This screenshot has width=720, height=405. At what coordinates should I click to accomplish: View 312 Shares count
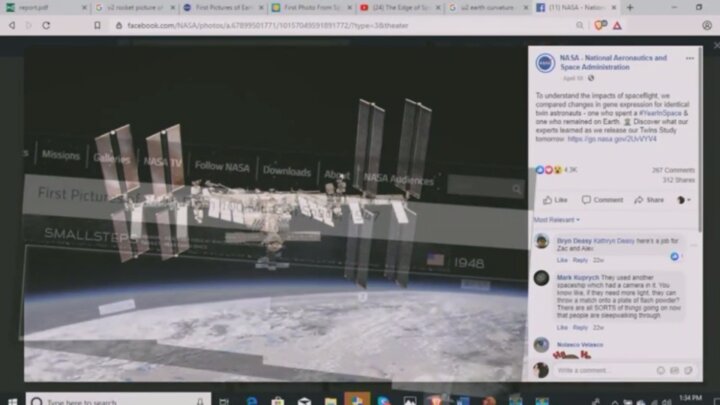point(678,180)
